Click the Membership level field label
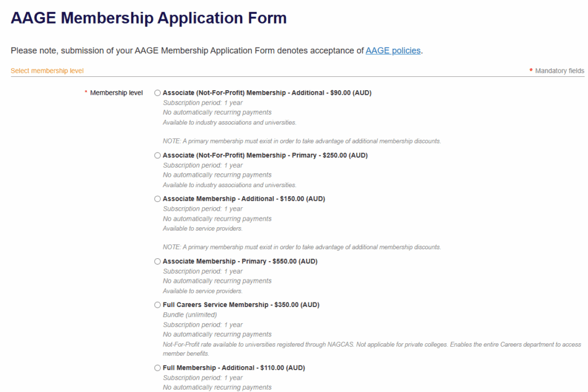 [x=117, y=92]
